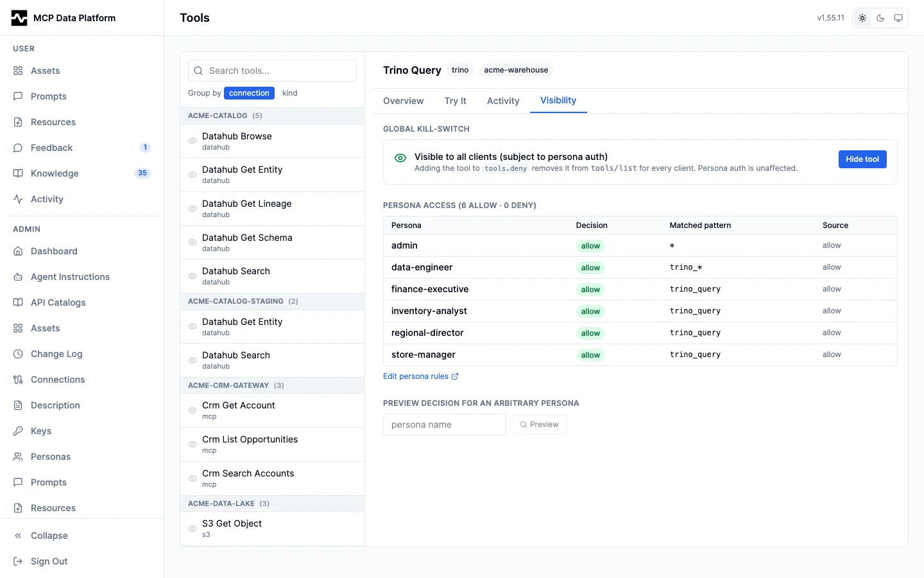The image size is (924, 578).
Task: Click the inventory-analyst persona name
Action: (x=429, y=311)
